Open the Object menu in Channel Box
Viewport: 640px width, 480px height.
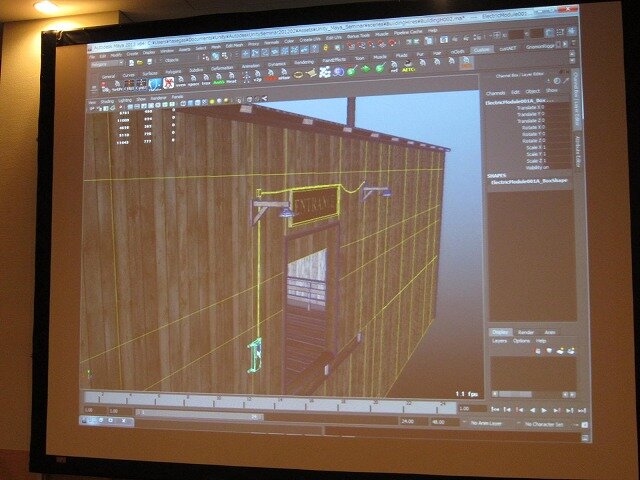[533, 91]
